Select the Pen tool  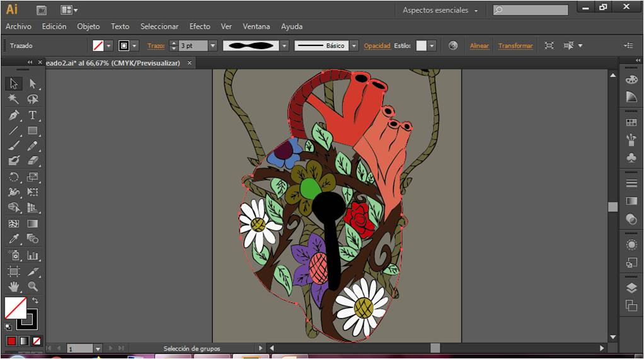click(x=14, y=115)
